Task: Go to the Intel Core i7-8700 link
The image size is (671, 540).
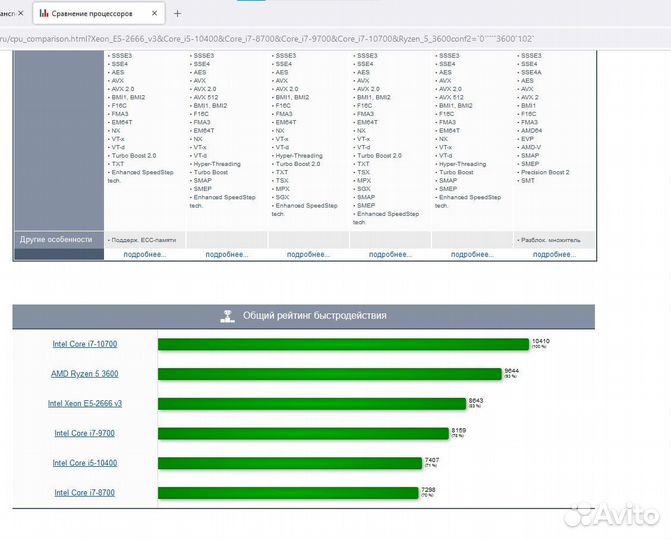Action: click(85, 493)
